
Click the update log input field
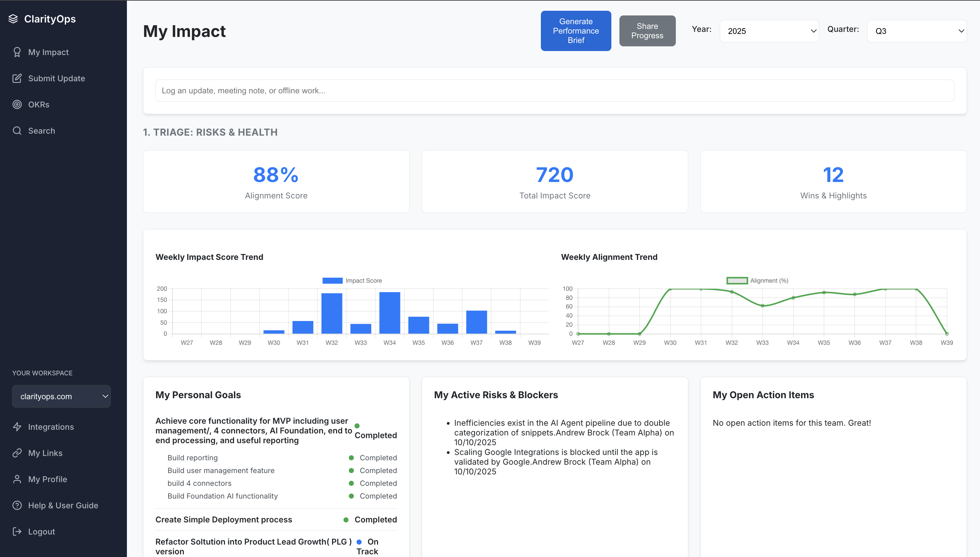[555, 91]
